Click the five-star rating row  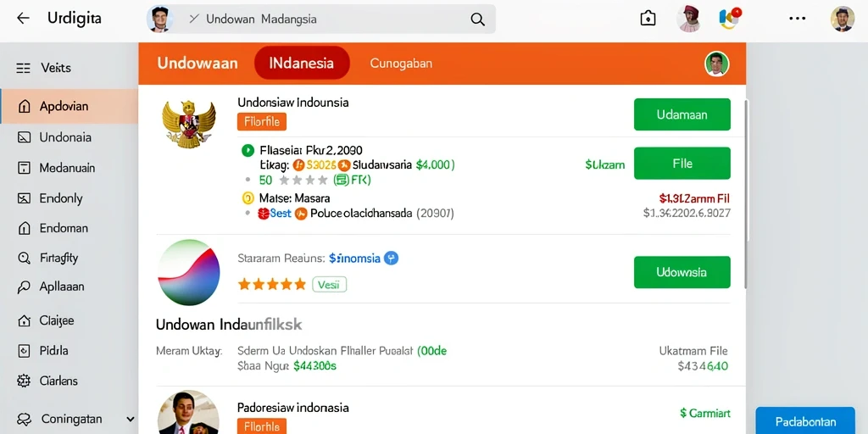click(272, 285)
